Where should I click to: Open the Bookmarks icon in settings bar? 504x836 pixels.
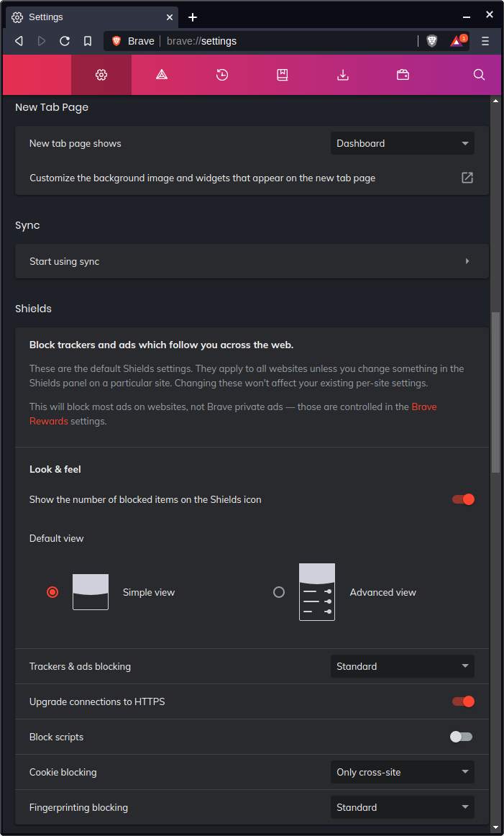click(283, 75)
